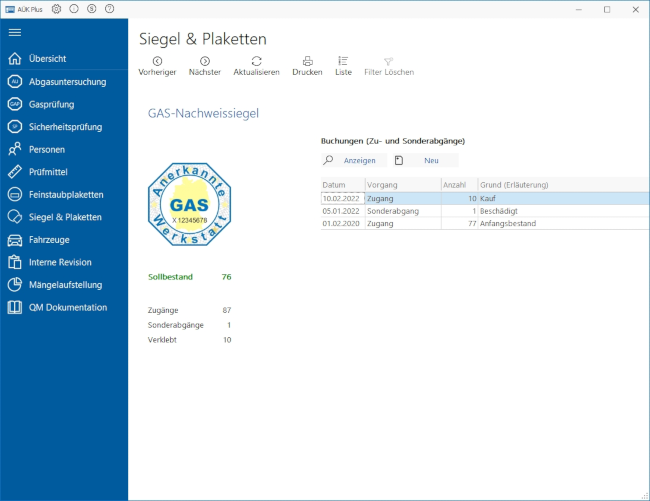Screen dimensions: 650x501
Task: Open the Prüfmittel sidebar entry
Action: (50, 172)
